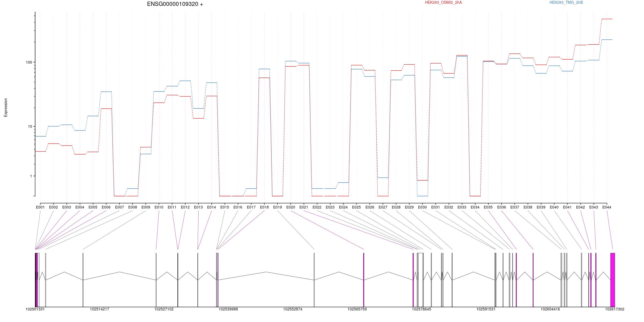Click exon label E005
Screen dimensions: 644x322
click(x=93, y=207)
